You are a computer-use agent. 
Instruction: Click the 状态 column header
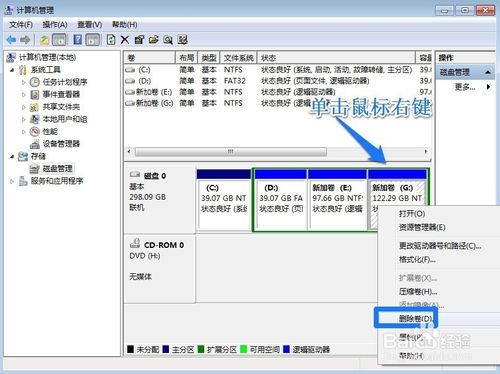[336, 58]
